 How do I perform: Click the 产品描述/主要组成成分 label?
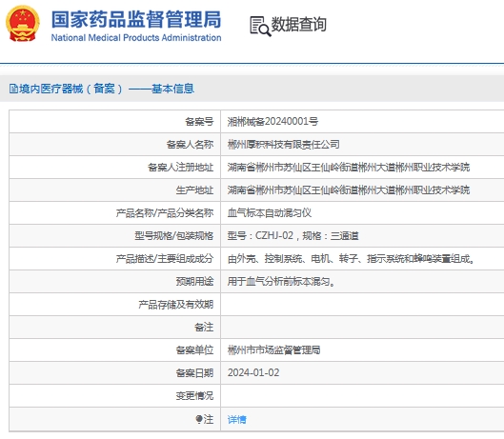pyautogui.click(x=165, y=258)
